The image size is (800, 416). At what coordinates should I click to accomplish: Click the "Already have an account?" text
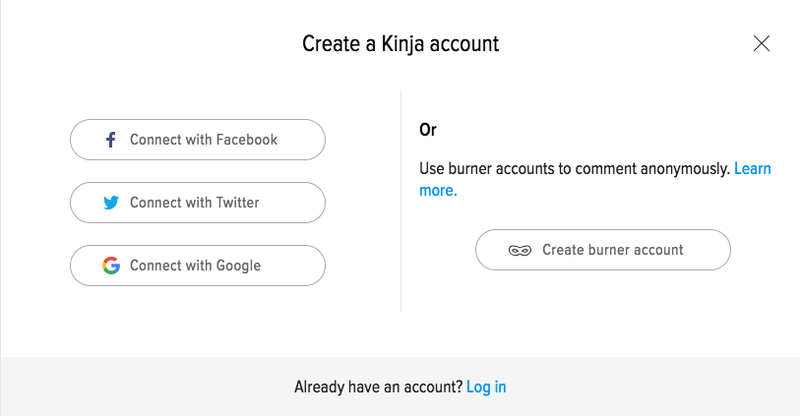pyautogui.click(x=379, y=387)
